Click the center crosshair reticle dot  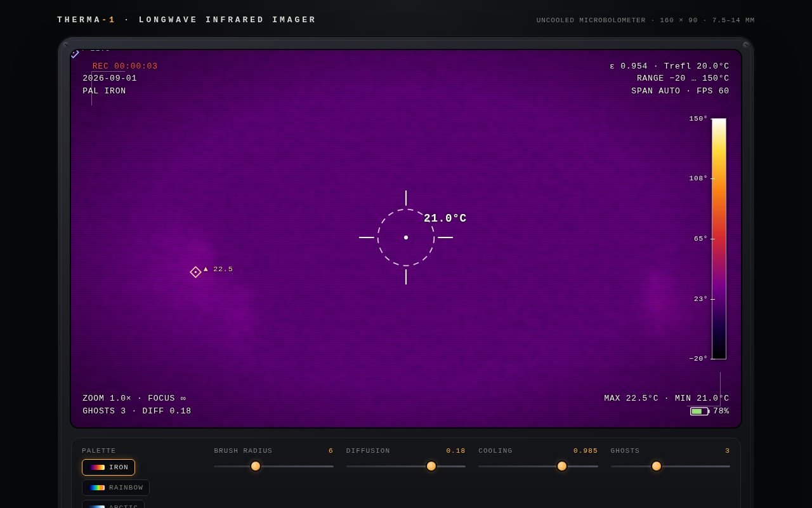(x=406, y=237)
